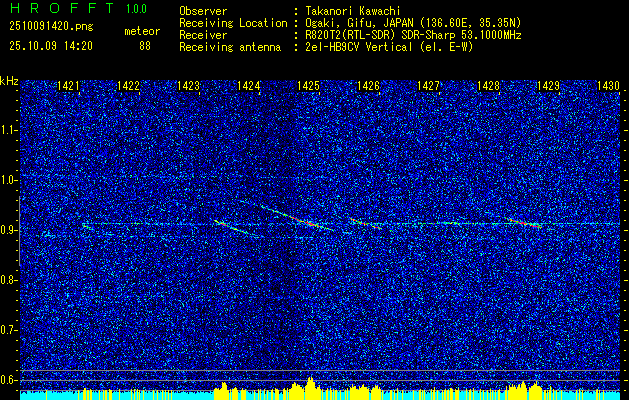Click the HROFFT title text
Screen dimensions: 629x400
pos(62,8)
